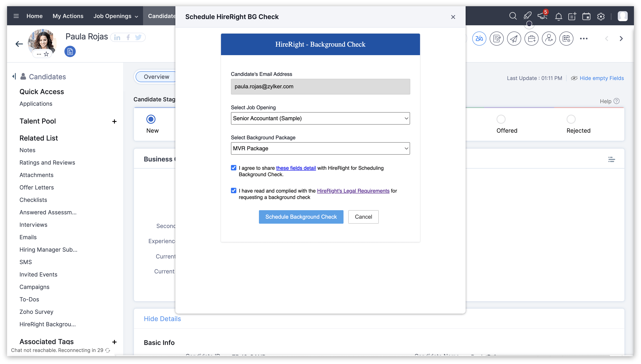
Task: Open the Business Card list options icon
Action: (x=612, y=159)
